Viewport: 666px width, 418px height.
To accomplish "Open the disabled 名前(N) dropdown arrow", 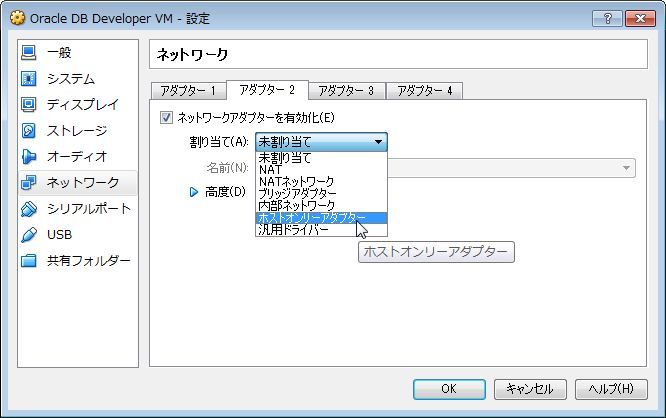I will point(626,168).
